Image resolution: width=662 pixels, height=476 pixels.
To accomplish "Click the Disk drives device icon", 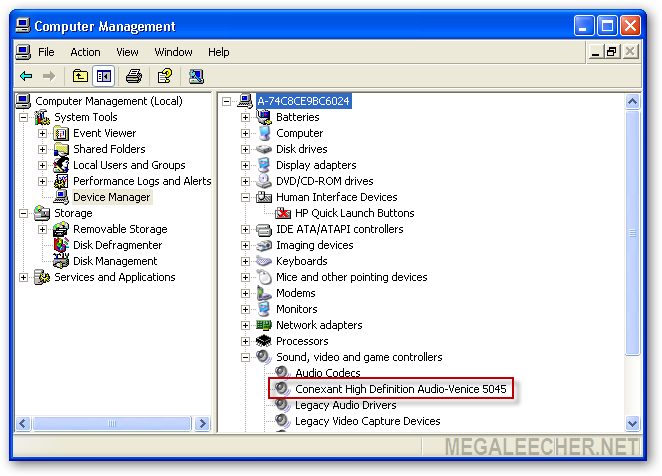I will coord(264,149).
